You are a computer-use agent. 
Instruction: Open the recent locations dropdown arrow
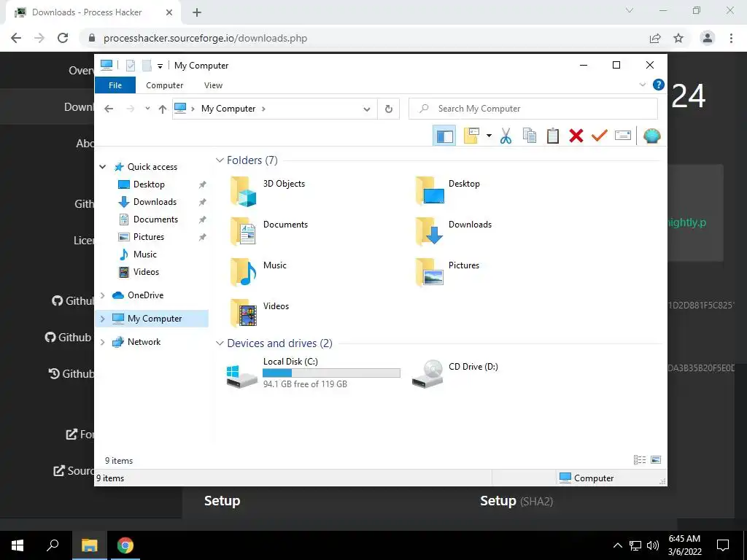(147, 109)
